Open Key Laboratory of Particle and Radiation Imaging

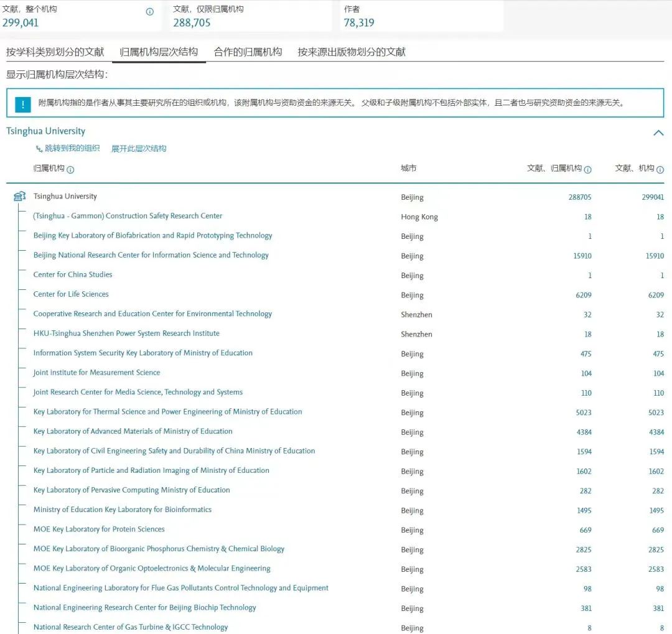click(x=151, y=470)
